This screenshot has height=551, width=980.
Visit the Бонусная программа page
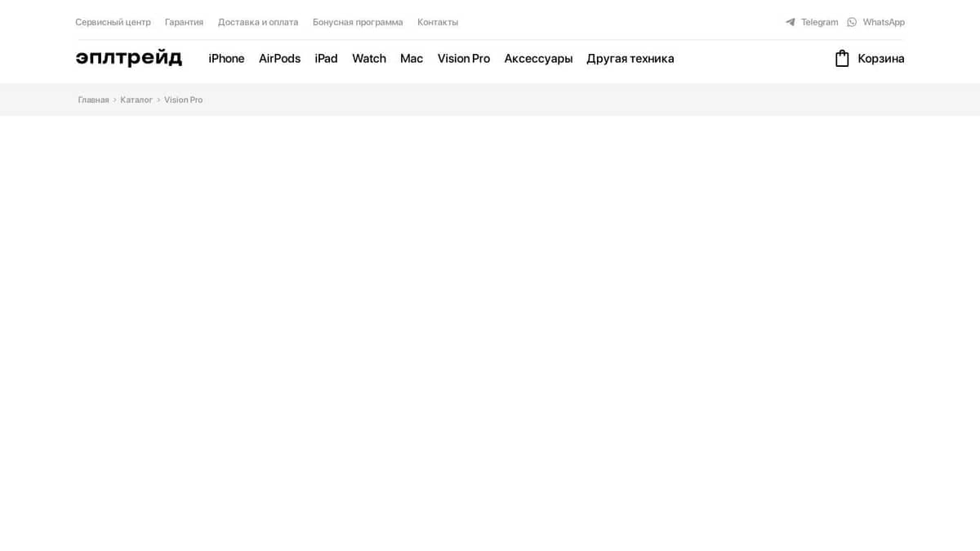pos(358,22)
